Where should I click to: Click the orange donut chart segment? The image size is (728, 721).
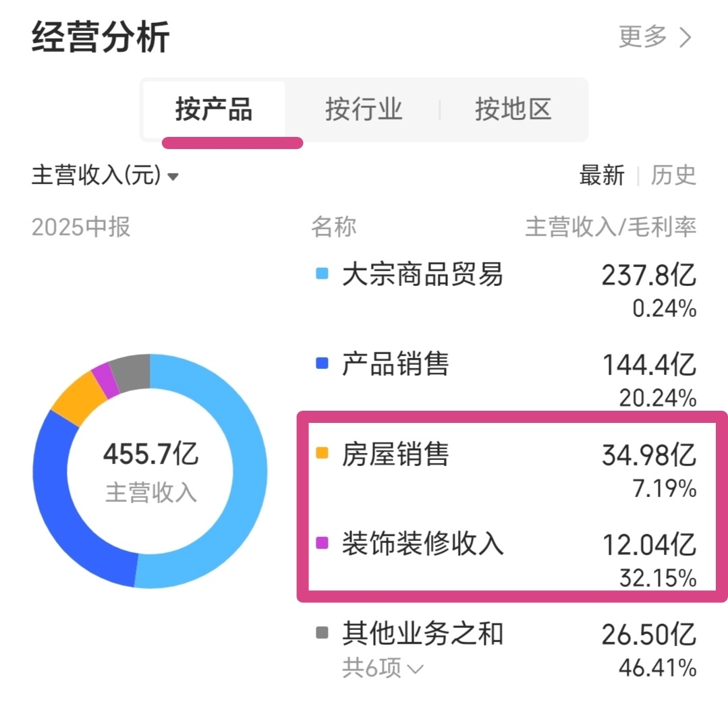77,403
